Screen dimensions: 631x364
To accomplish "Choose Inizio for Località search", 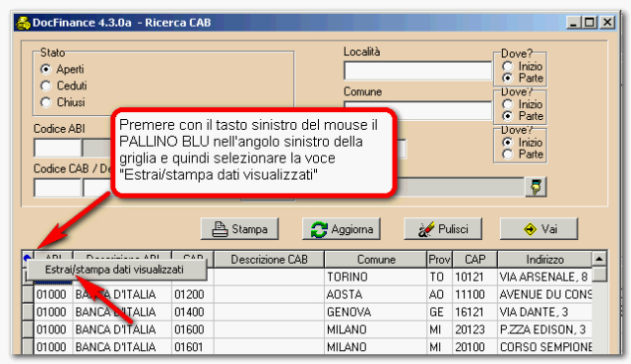I will [x=508, y=66].
